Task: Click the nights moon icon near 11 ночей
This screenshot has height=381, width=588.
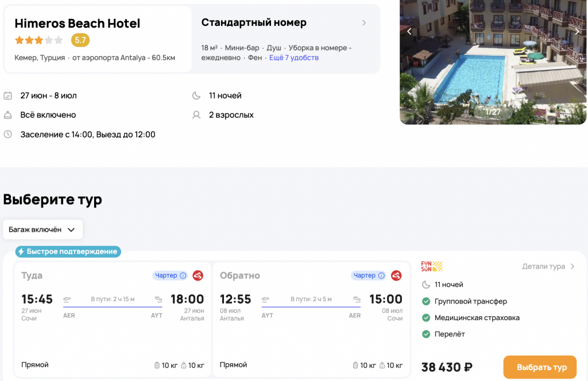Action: [196, 95]
